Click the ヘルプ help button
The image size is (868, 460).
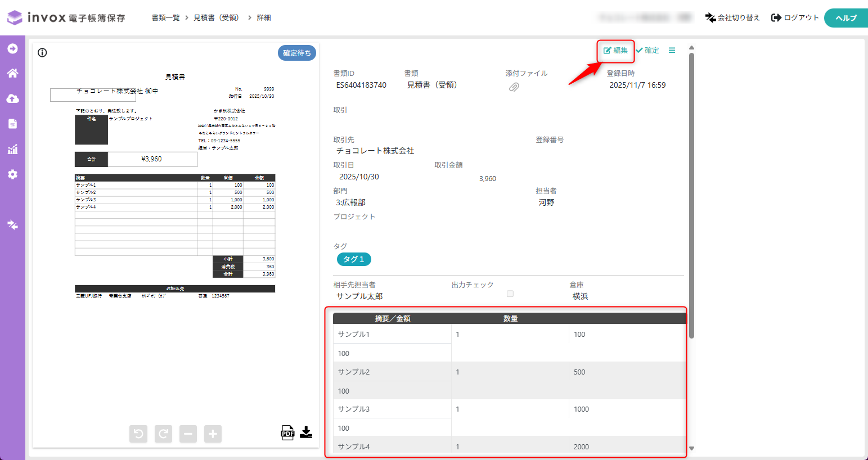point(845,18)
